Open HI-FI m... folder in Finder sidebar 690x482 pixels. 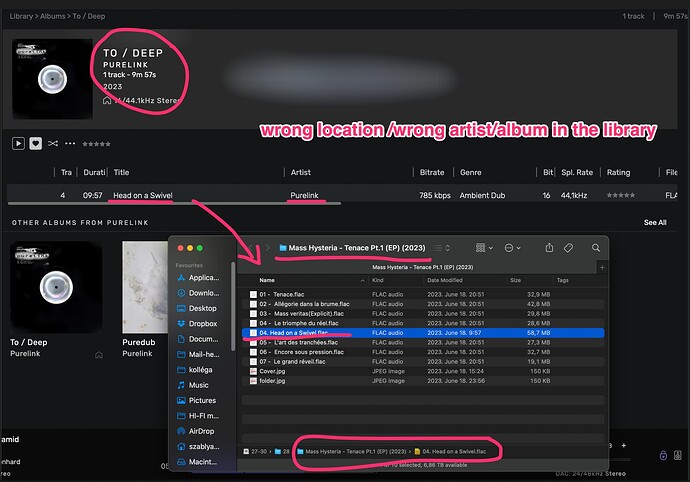coord(198,416)
